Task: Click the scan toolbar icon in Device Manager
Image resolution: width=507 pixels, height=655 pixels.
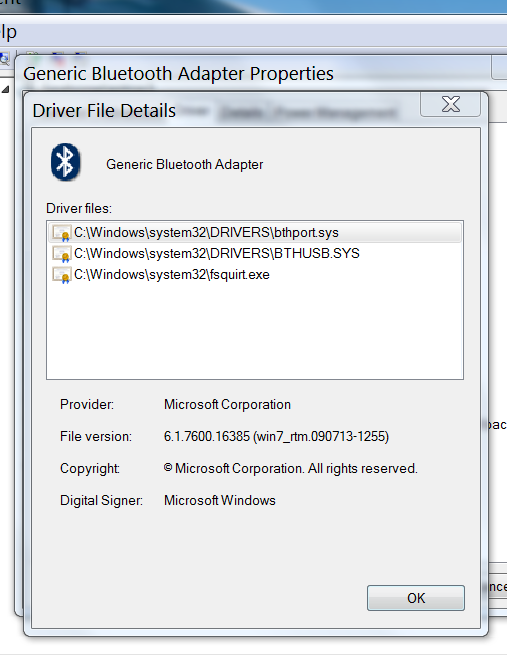Action: (x=4, y=58)
